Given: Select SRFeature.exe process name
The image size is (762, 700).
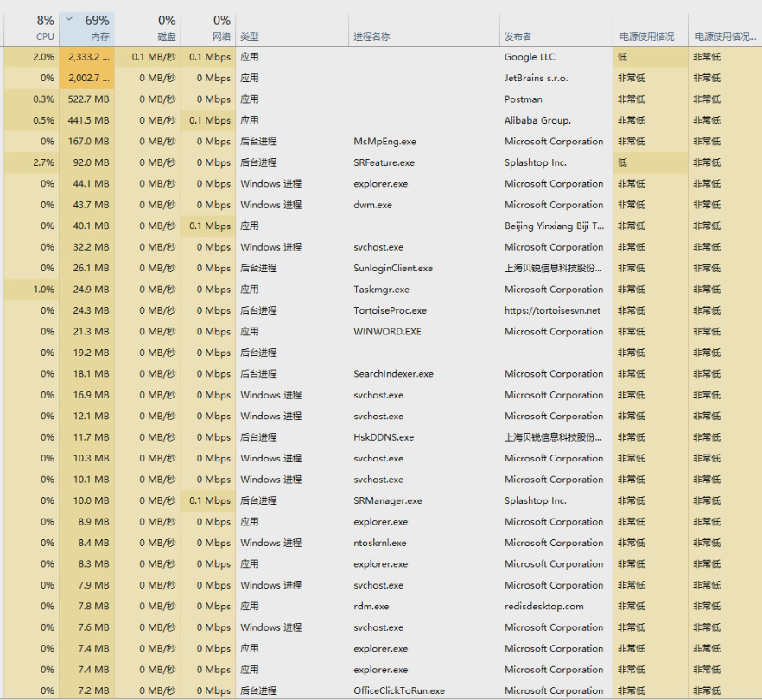Looking at the screenshot, I should coord(384,162).
